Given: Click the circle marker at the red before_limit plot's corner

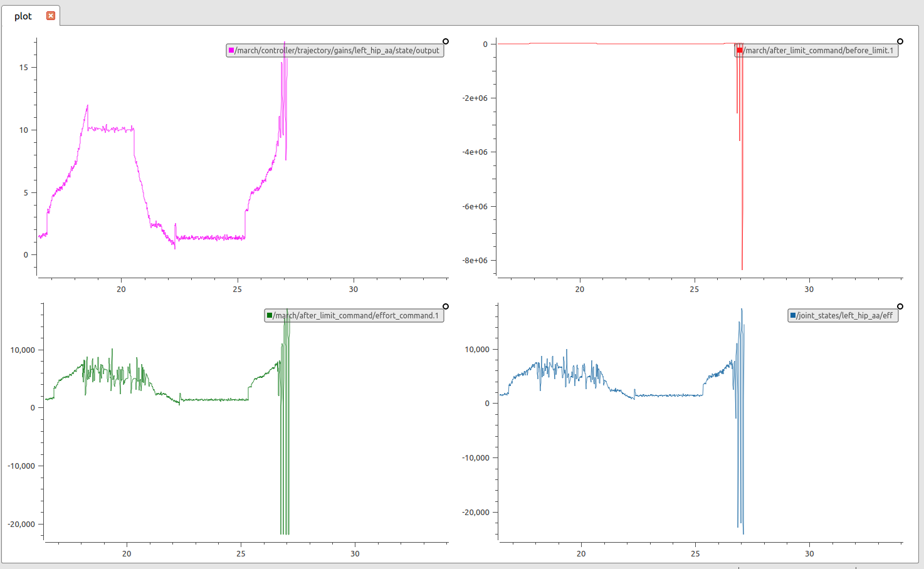Looking at the screenshot, I should pos(900,41).
